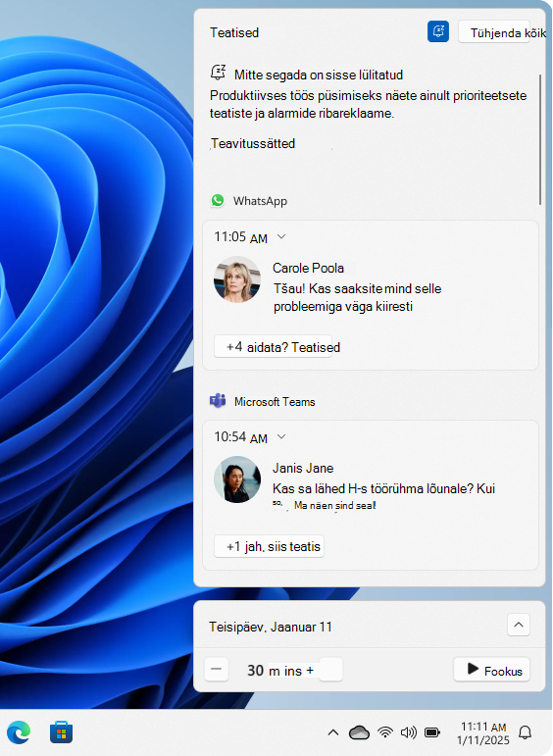
Task: Show the +1 more Teams notification
Action: (x=269, y=546)
